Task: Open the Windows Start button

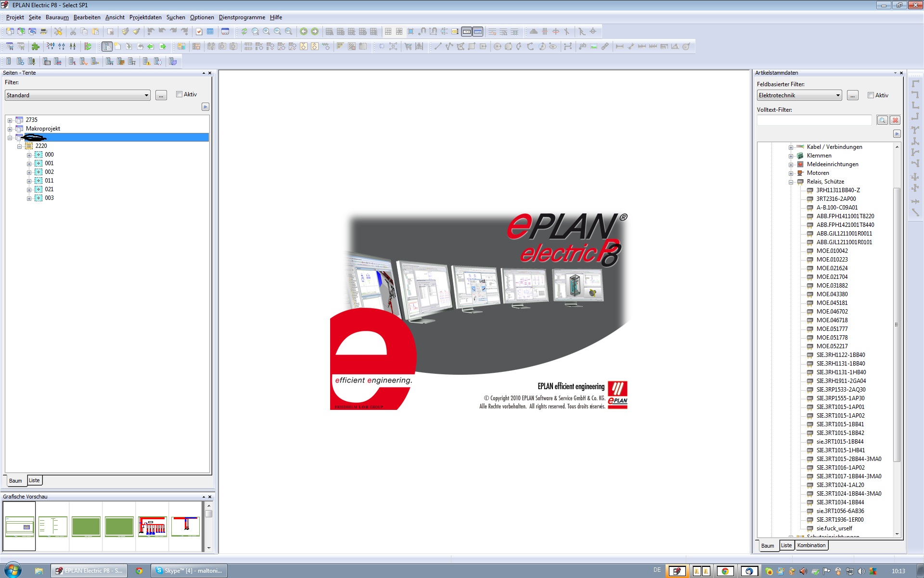Action: (13, 570)
